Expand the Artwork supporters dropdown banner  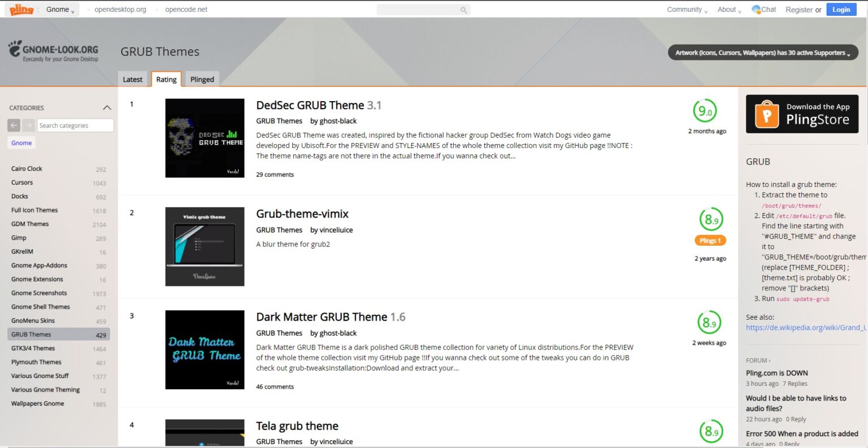(763, 53)
